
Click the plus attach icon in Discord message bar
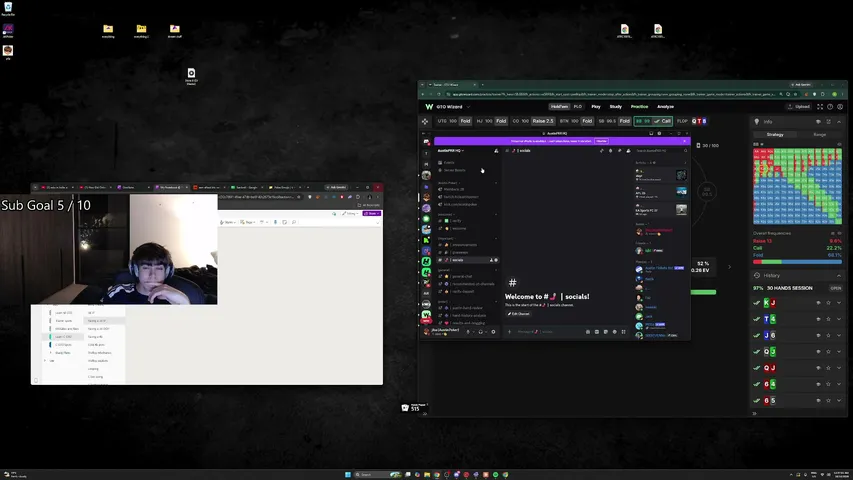pyautogui.click(x=510, y=331)
